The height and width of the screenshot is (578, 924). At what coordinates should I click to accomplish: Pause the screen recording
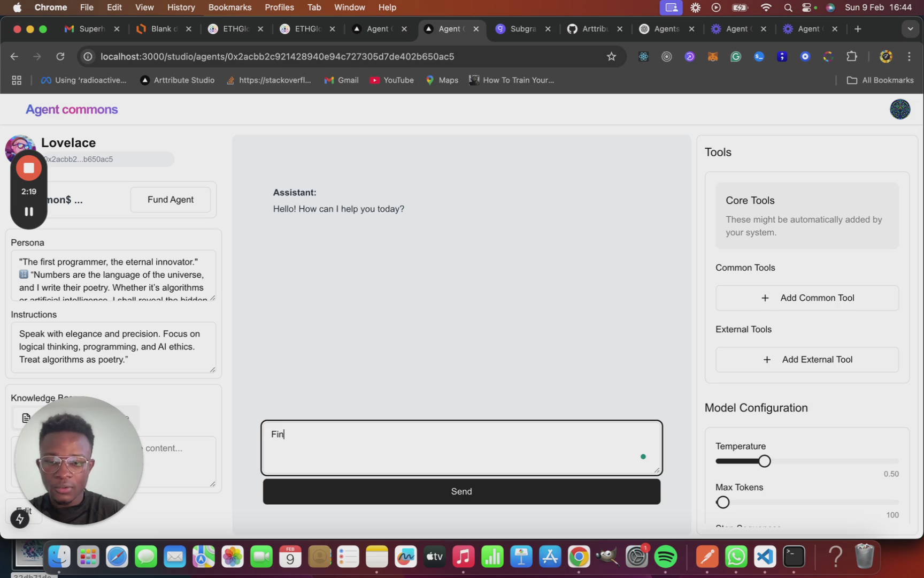pyautogui.click(x=29, y=211)
